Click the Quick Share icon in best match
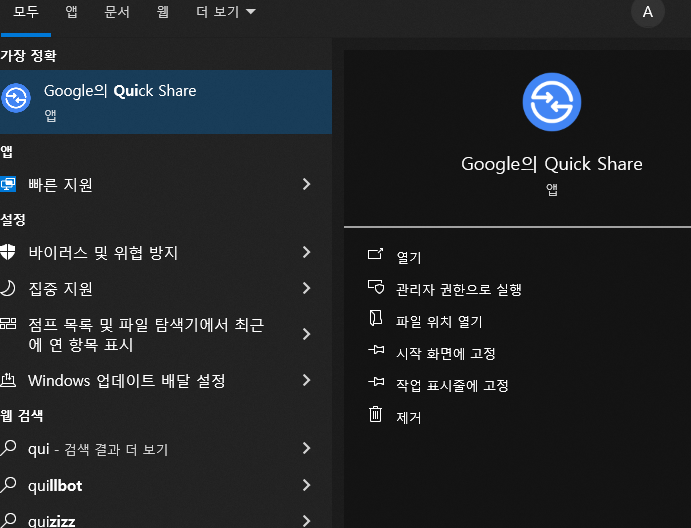 tap(16, 98)
